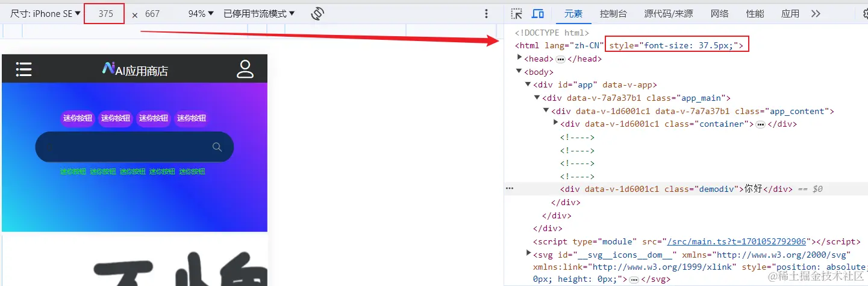Click the first green 迷你按钮 link
This screenshot has height=286, width=868.
pyautogui.click(x=73, y=171)
